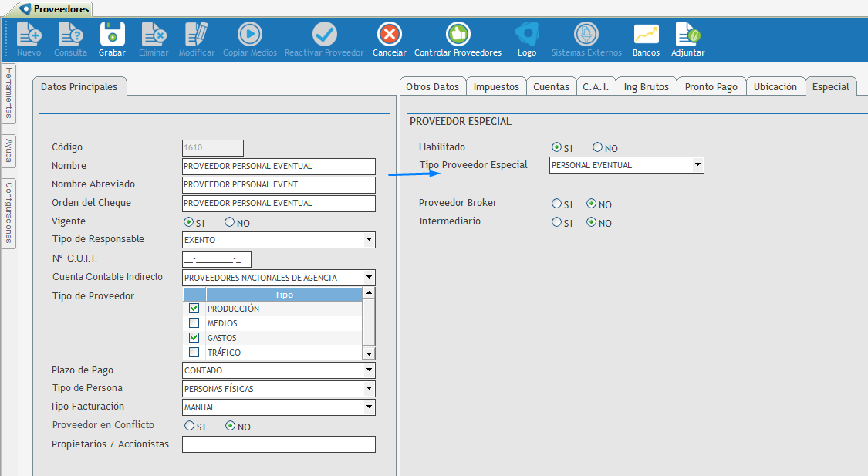This screenshot has height=476, width=868.
Task: Click the Cancelar red X icon
Action: [389, 35]
